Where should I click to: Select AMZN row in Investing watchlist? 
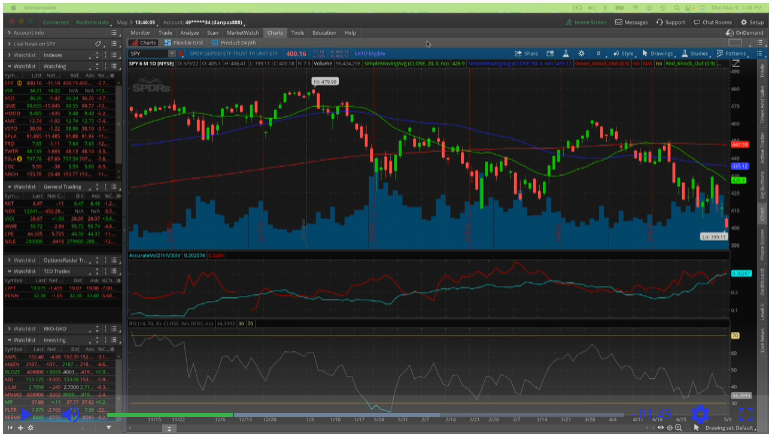[x=60, y=364]
